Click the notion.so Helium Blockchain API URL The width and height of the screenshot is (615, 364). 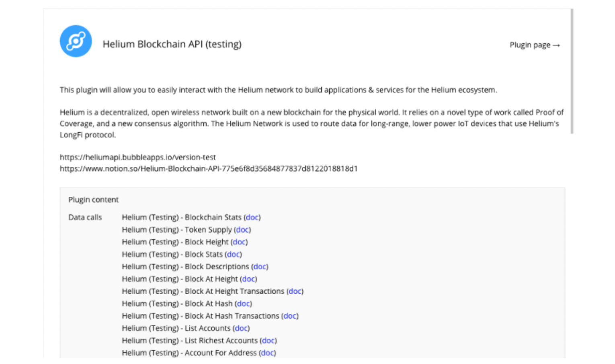(209, 168)
